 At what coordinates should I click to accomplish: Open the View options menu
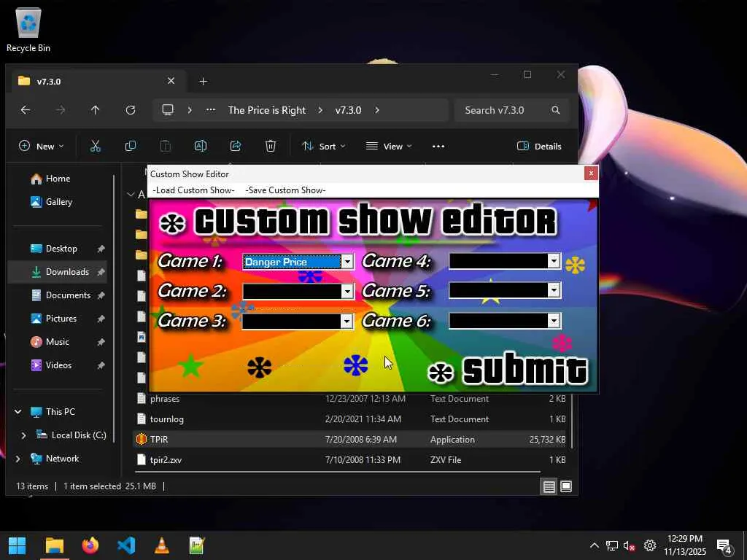(x=389, y=146)
